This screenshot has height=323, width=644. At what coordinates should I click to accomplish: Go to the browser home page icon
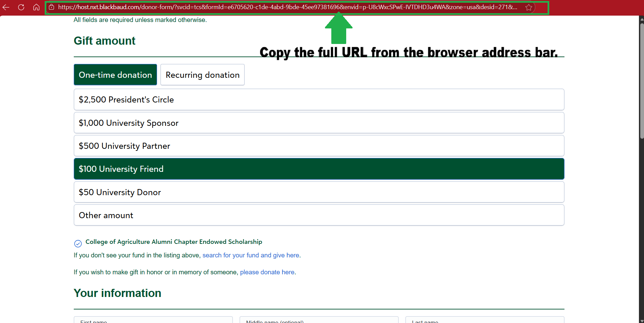point(36,7)
